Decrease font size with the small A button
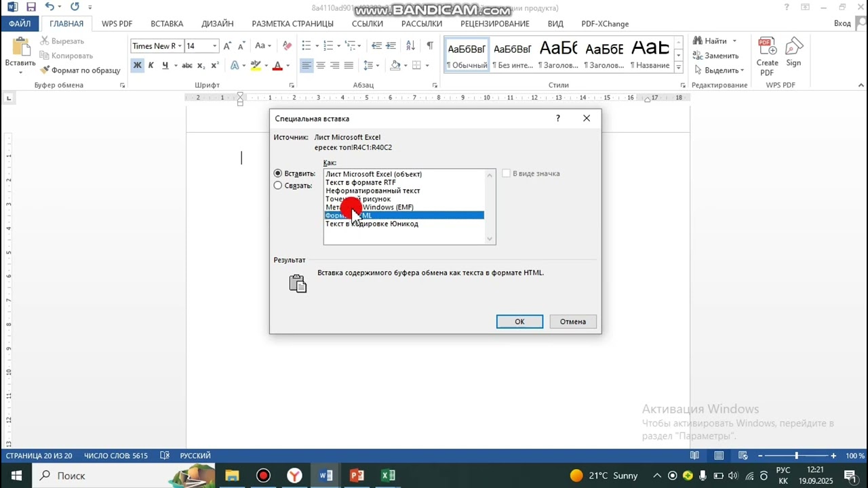 (242, 45)
